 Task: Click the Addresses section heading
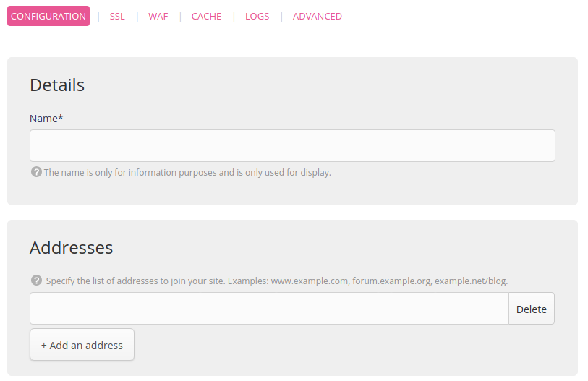[x=71, y=247]
